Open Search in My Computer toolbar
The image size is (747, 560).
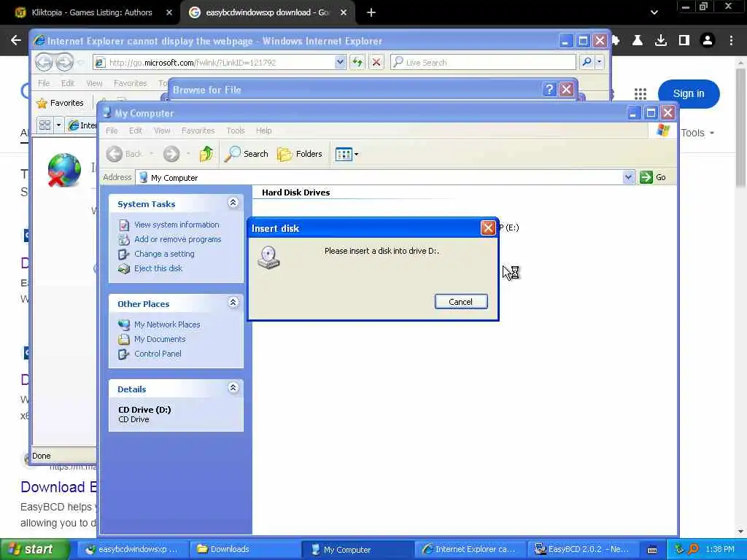coord(246,154)
